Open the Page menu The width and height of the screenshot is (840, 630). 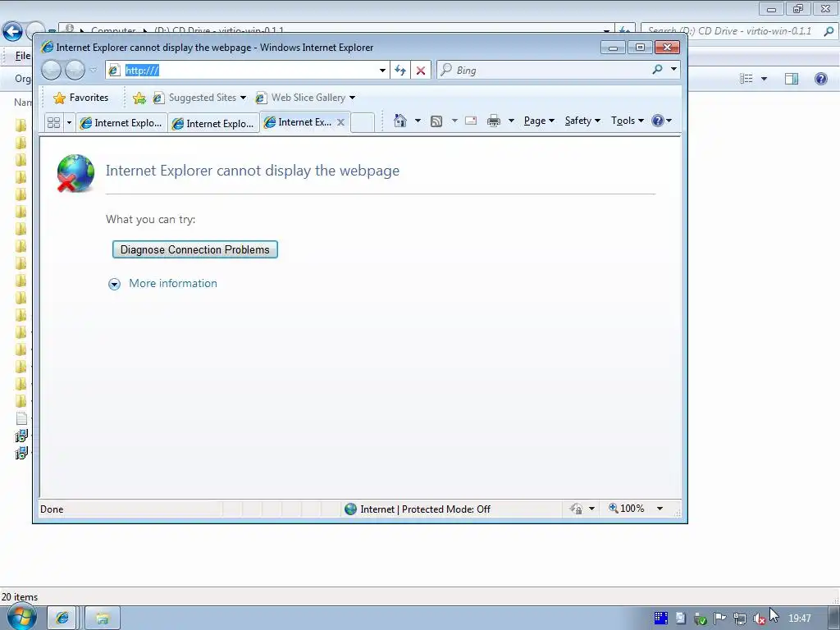click(539, 121)
